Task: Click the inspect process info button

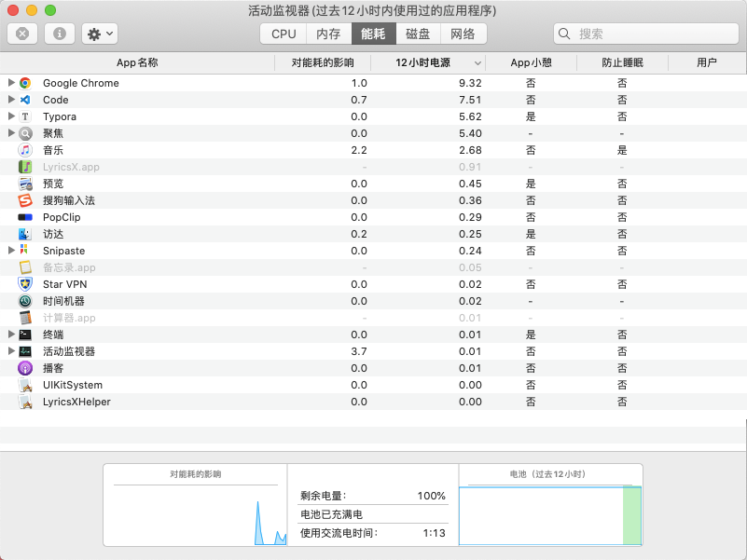Action: tap(60, 34)
